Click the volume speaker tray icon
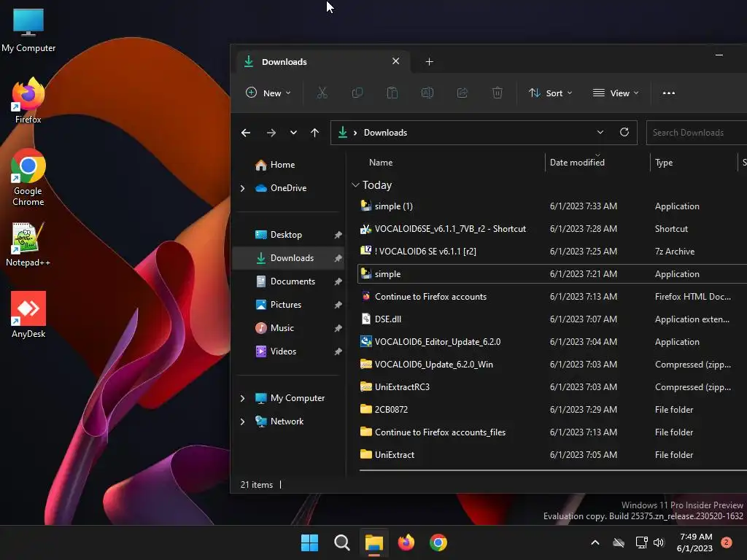 tap(659, 542)
